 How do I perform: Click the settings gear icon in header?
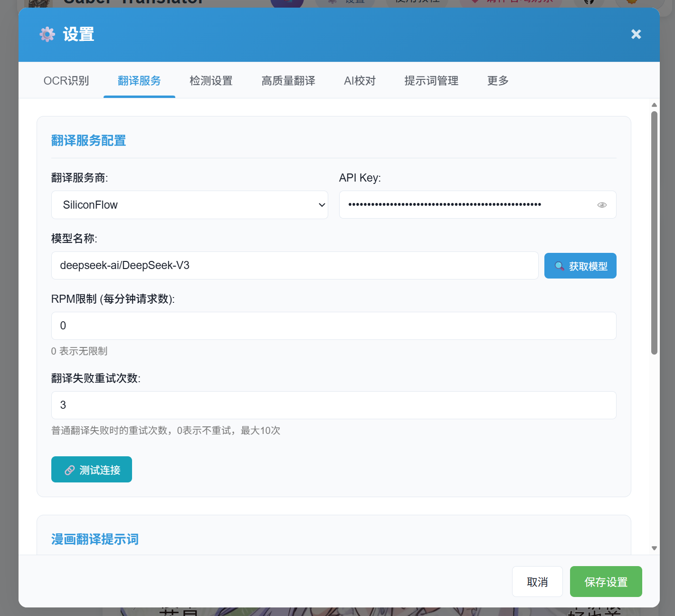(x=48, y=34)
